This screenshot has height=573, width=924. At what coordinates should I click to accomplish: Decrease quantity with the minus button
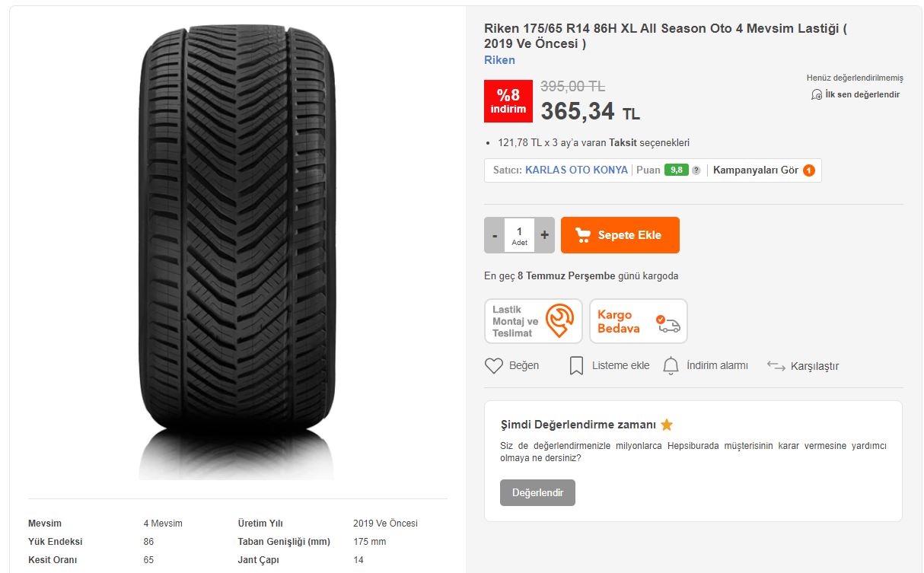495,235
